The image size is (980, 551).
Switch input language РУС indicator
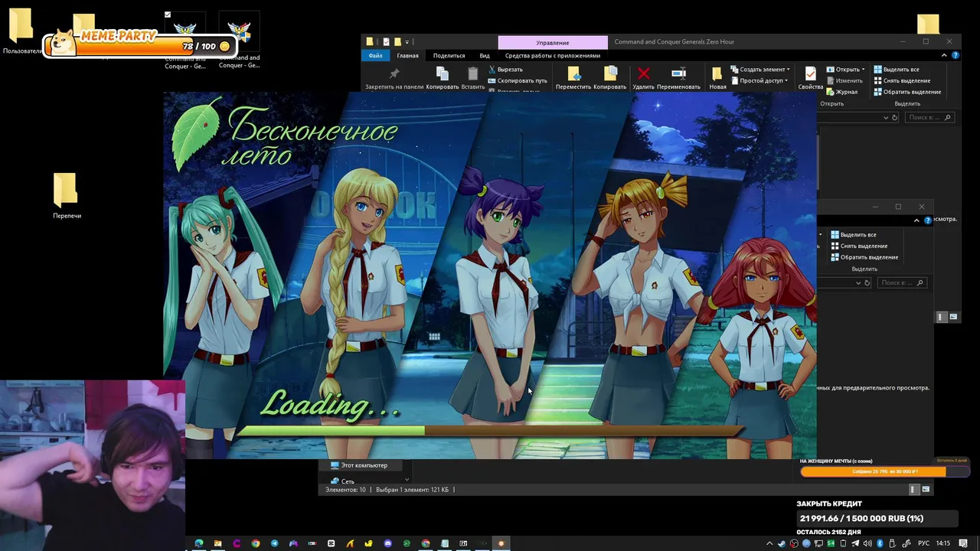(x=924, y=543)
